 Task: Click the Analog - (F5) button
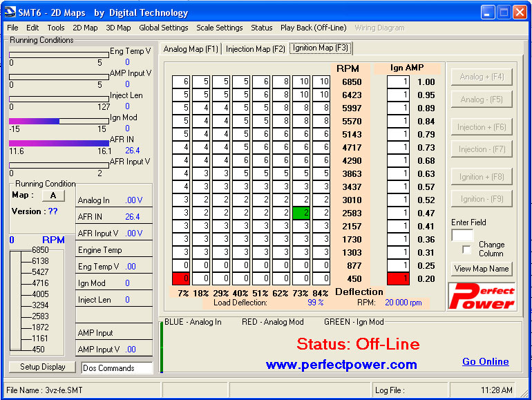tap(482, 99)
